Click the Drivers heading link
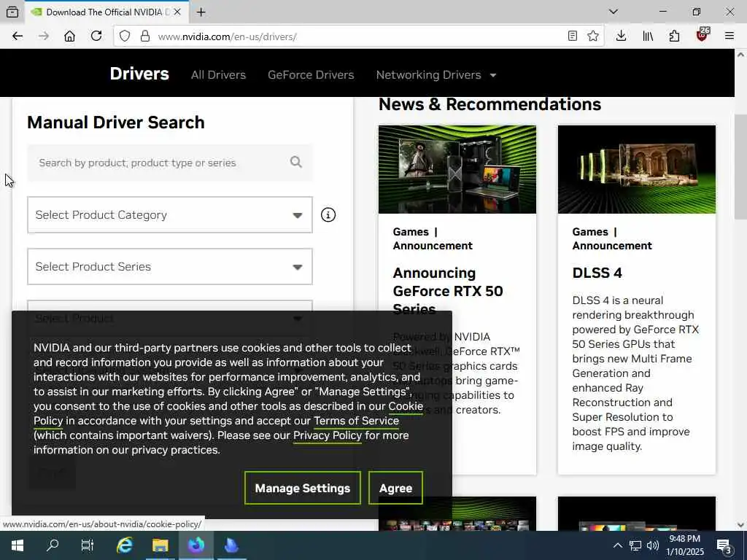This screenshot has height=560, width=747. [139, 74]
